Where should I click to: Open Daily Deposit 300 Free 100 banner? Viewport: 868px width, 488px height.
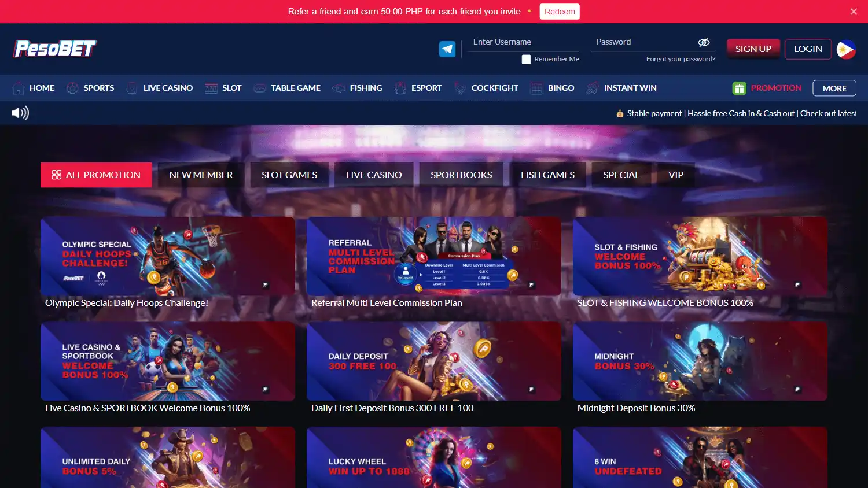tap(434, 361)
